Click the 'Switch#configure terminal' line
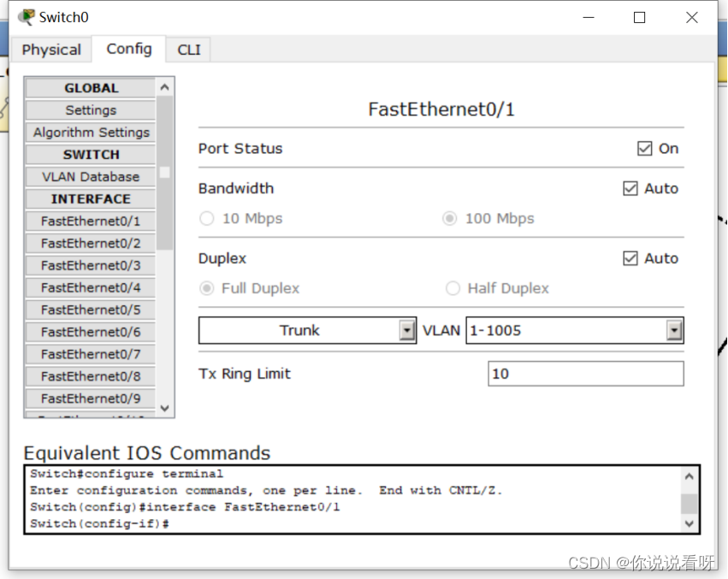728x579 pixels. (x=127, y=474)
